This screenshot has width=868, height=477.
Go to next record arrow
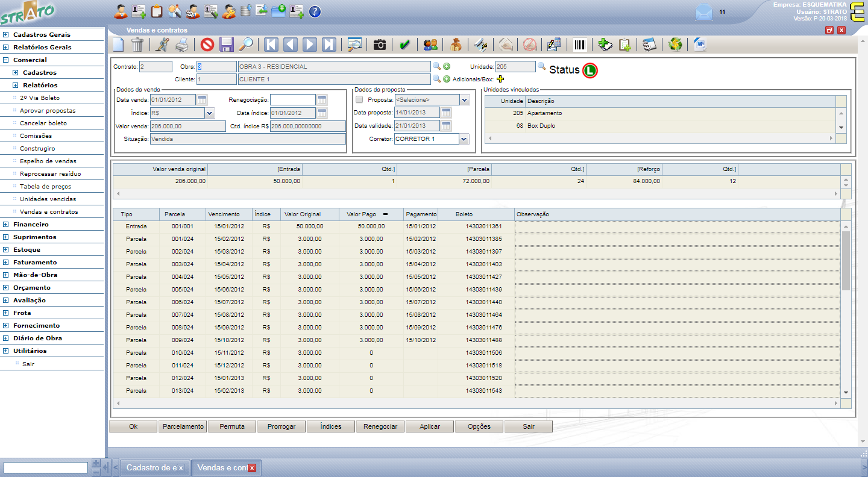[310, 45]
